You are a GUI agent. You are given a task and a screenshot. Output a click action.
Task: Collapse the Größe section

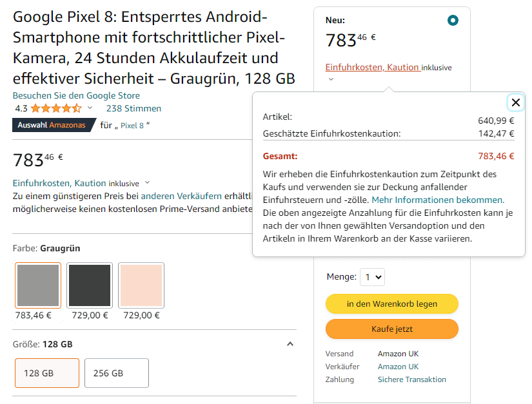290,344
